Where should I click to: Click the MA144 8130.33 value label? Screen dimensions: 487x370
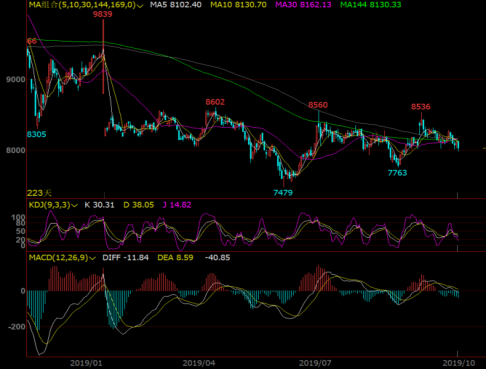[370, 5]
